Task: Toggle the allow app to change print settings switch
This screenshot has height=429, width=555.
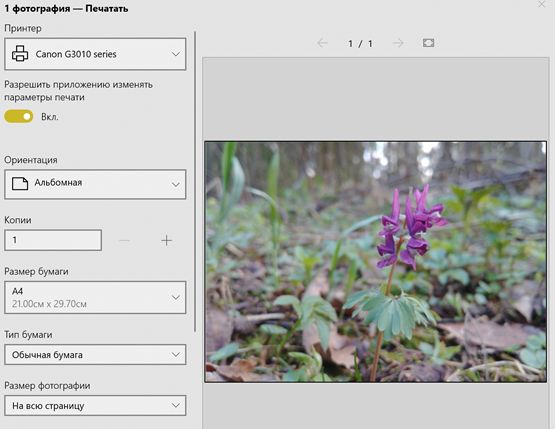Action: point(19,116)
